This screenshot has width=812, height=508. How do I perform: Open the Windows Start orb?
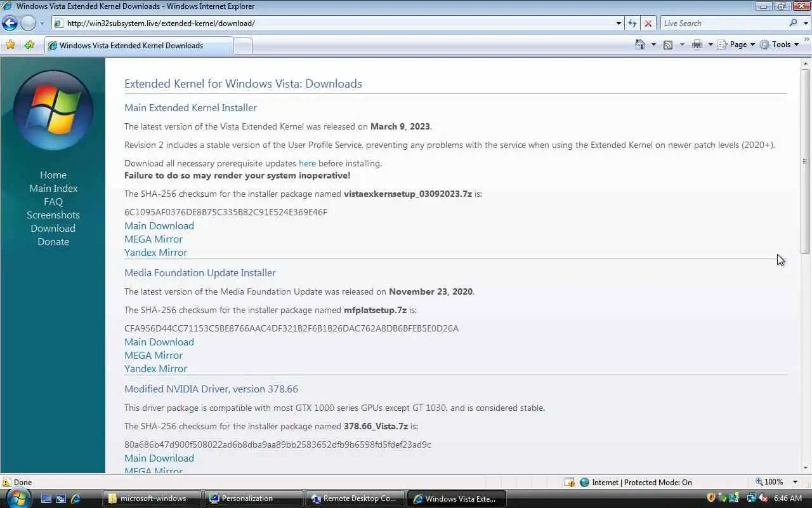coord(18,497)
